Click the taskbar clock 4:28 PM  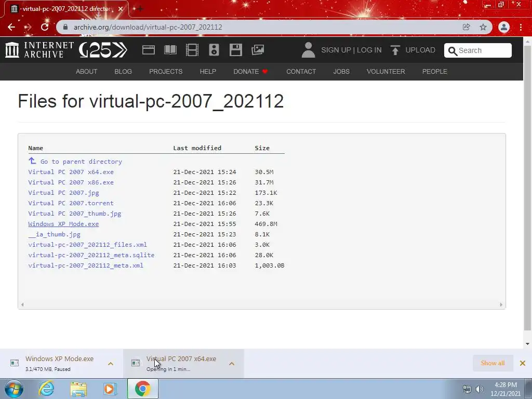[x=506, y=385]
